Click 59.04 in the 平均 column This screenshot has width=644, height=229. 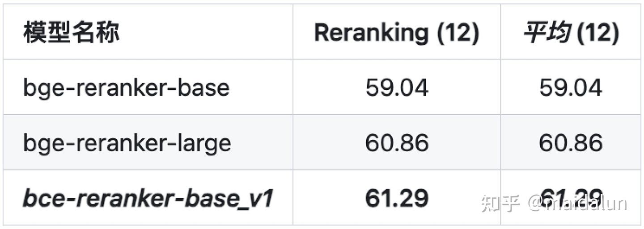[570, 87]
